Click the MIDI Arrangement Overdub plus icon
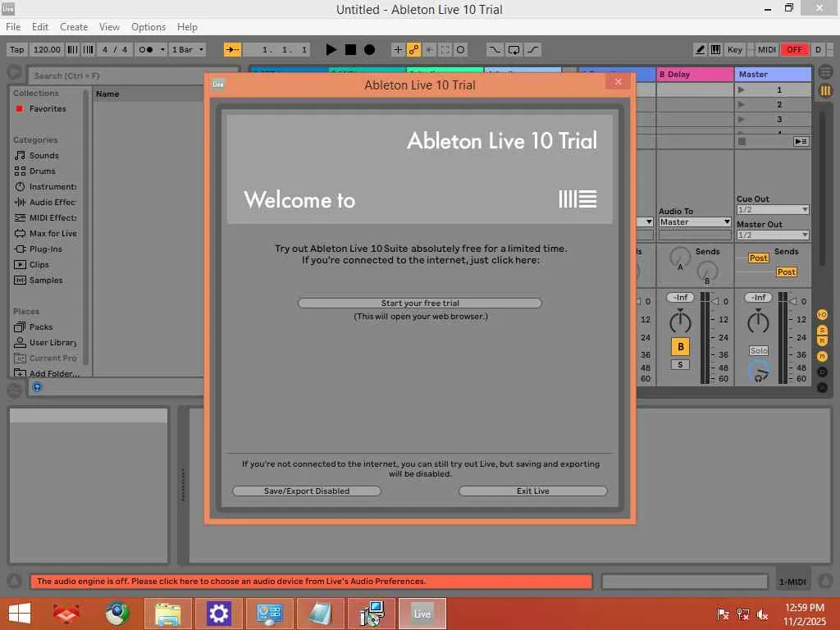This screenshot has width=840, height=630. tap(398, 50)
